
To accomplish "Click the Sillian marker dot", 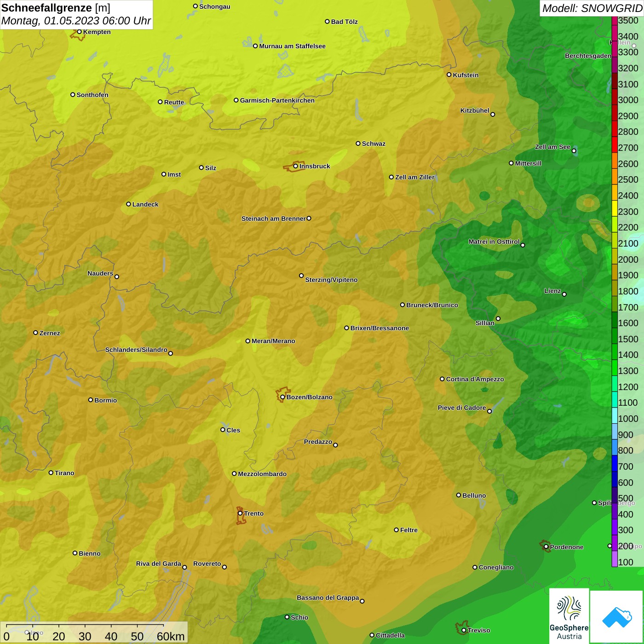I will point(498,318).
